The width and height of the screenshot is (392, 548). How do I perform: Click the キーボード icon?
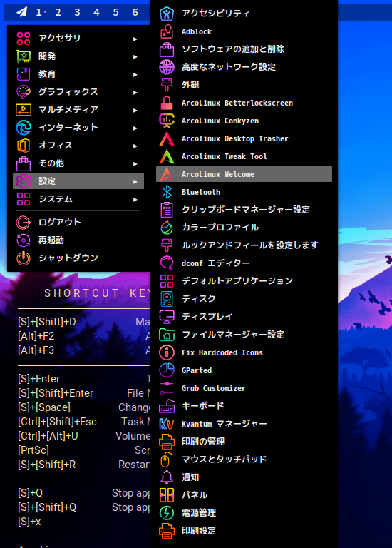tap(167, 406)
